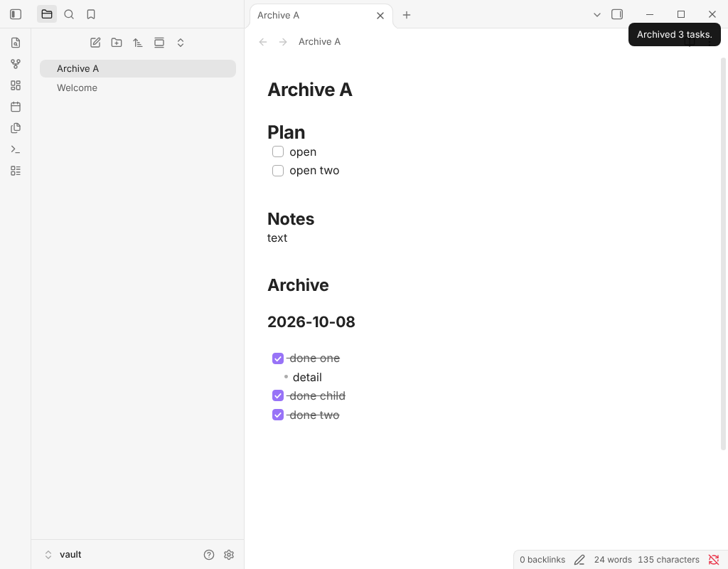The image size is (728, 569).
Task: Switch to the Archive A tab
Action: point(321,16)
